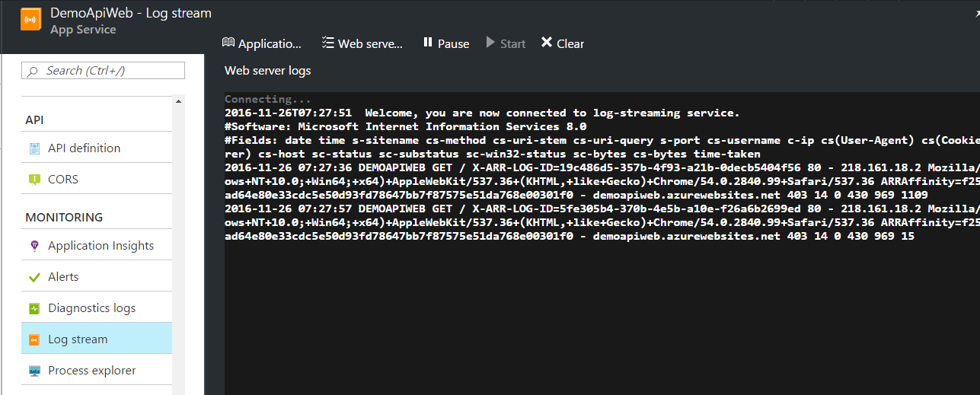Screen dimensions: 980x395
Task: Click the Alerts checkmark icon
Action: point(34,277)
